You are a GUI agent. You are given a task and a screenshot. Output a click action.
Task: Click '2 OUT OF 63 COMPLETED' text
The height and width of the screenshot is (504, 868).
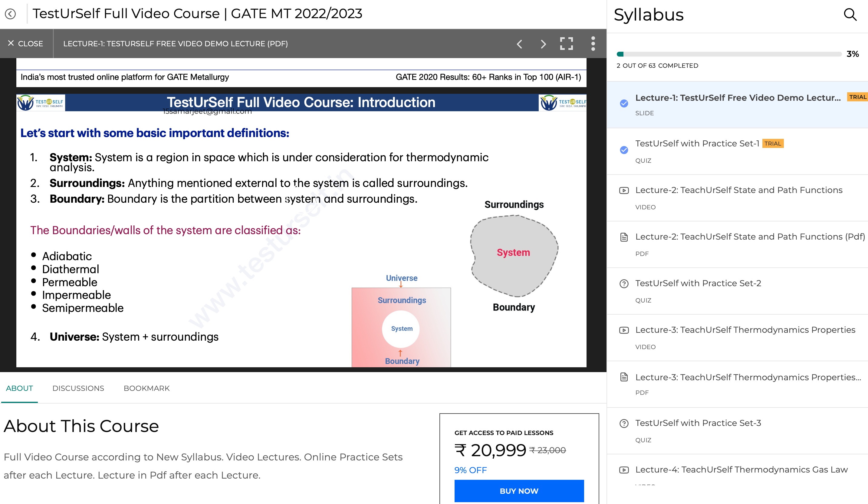pyautogui.click(x=657, y=65)
